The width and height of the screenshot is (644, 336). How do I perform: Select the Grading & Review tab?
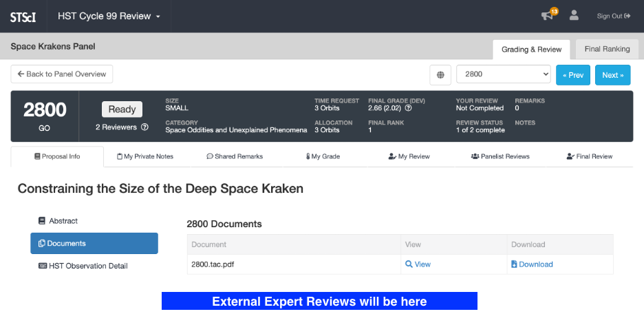click(531, 50)
